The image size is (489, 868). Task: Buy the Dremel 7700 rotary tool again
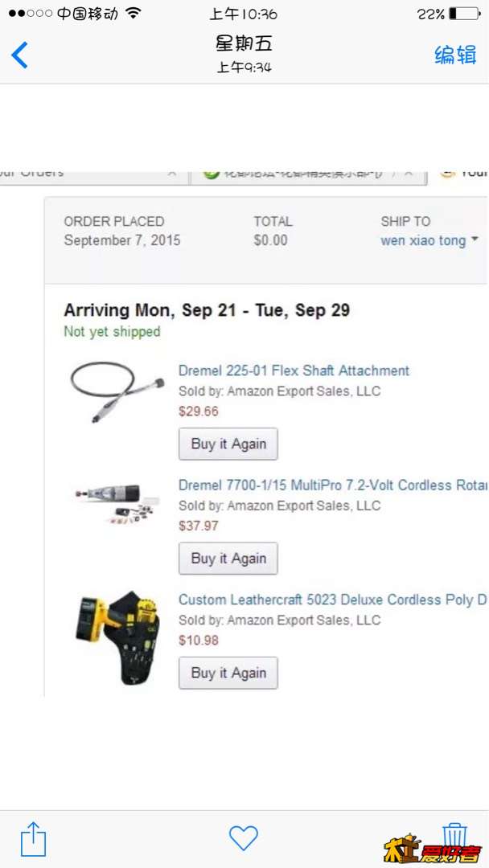point(228,559)
